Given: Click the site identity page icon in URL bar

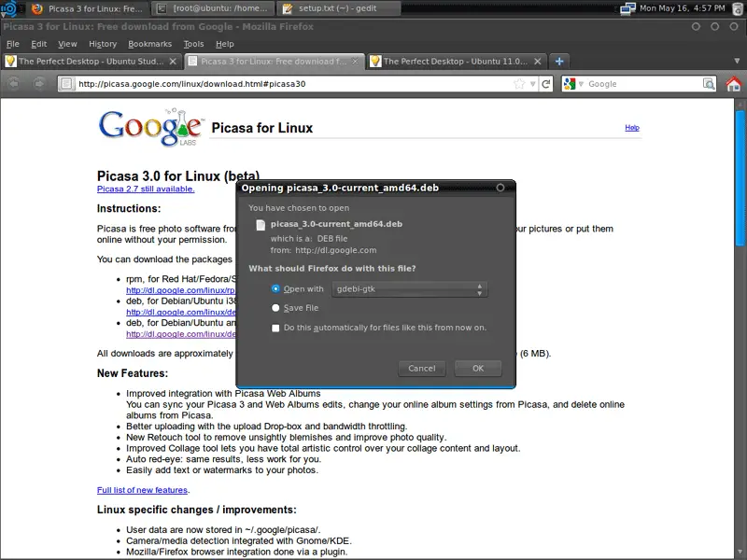Looking at the screenshot, I should point(66,84).
